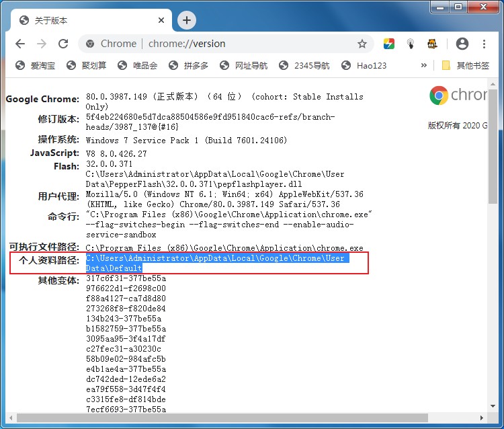Image resolution: width=504 pixels, height=429 pixels.
Task: Click variation ea79f558-3d47f4f4
Action: pyautogui.click(x=126, y=389)
